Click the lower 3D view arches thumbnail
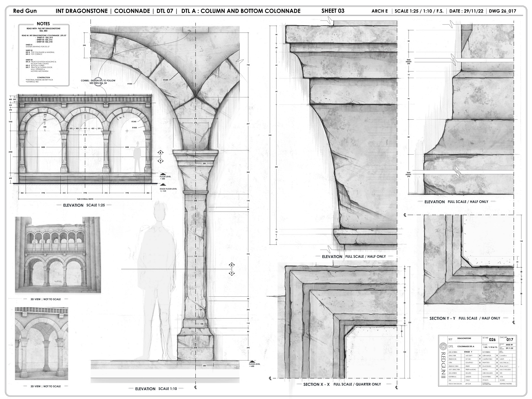Screen dimensions: 532x399 click(x=41, y=343)
